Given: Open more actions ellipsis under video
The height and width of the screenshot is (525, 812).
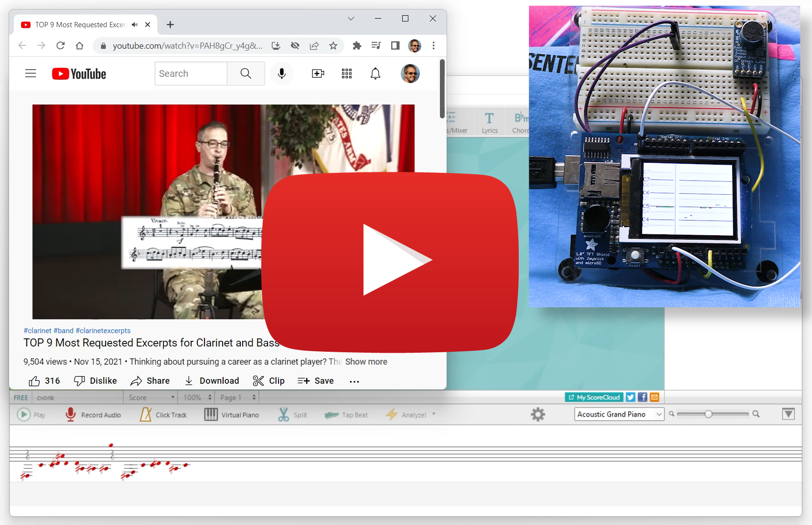Looking at the screenshot, I should [354, 381].
